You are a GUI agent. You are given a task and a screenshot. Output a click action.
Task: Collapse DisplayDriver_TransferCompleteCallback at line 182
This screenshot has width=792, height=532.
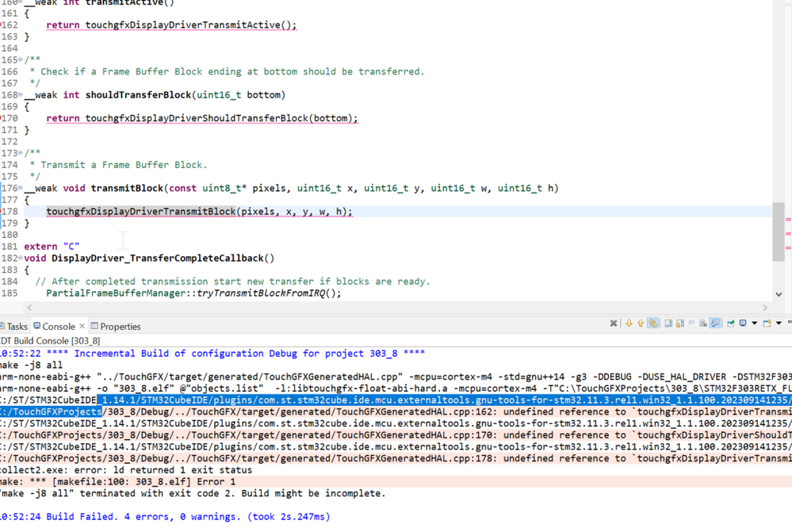(x=20, y=258)
